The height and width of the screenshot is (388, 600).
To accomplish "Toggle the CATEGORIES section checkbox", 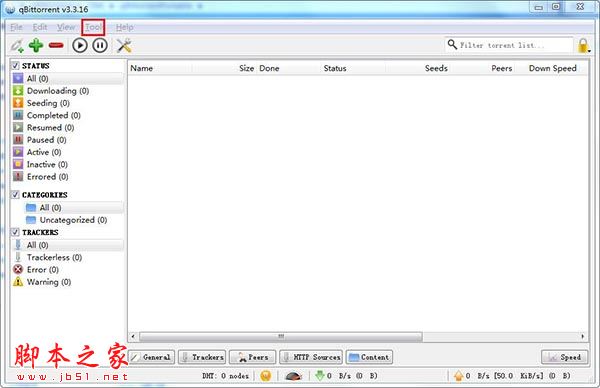I will (15, 194).
